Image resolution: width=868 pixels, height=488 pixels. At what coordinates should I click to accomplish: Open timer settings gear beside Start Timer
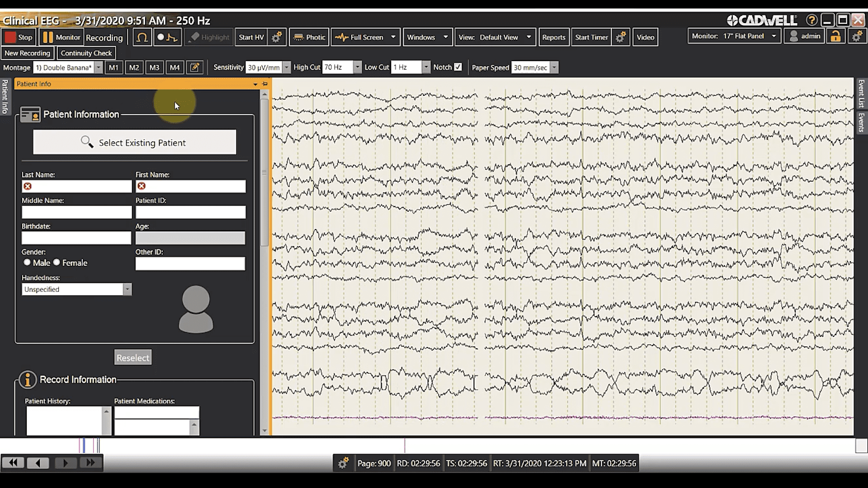[621, 38]
